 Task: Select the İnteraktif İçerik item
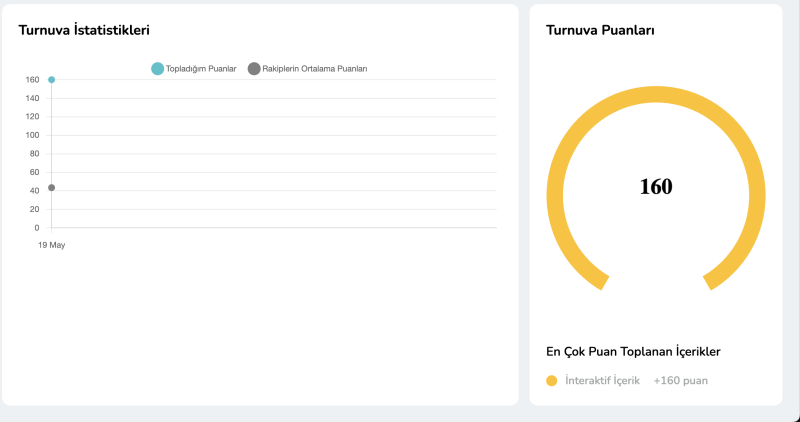click(x=602, y=381)
